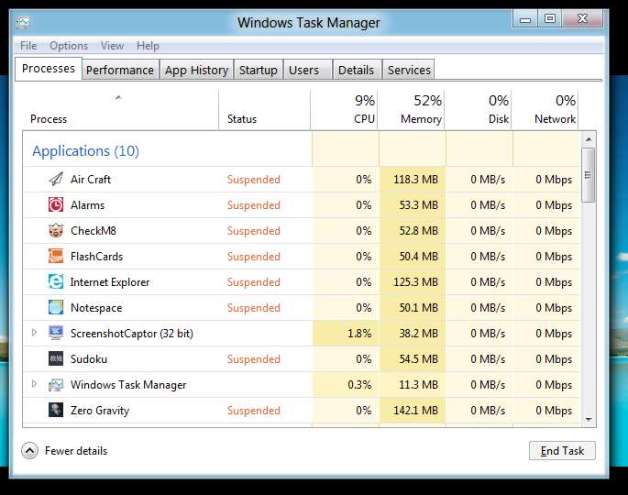
Task: Select the Alarms process name
Action: coord(87,205)
